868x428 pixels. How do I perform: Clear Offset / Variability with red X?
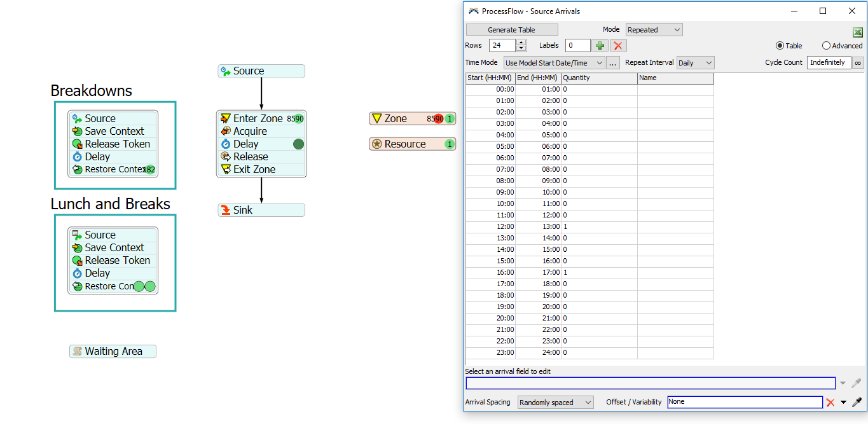coord(830,402)
